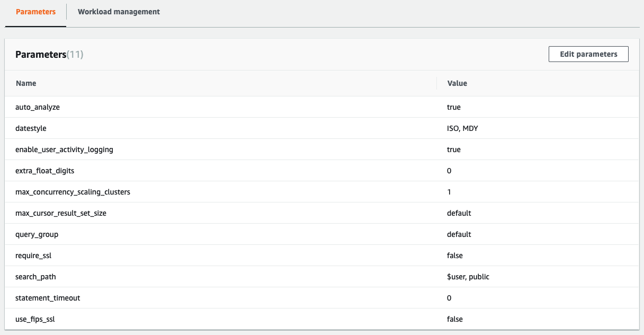Image resolution: width=644 pixels, height=335 pixels.
Task: Click the use_fips_ssl parameter row
Action: coord(35,319)
